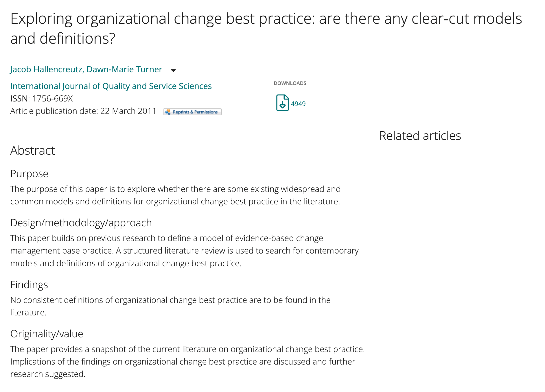This screenshot has width=545, height=392.
Task: Click the article publication date text
Action: 83,111
